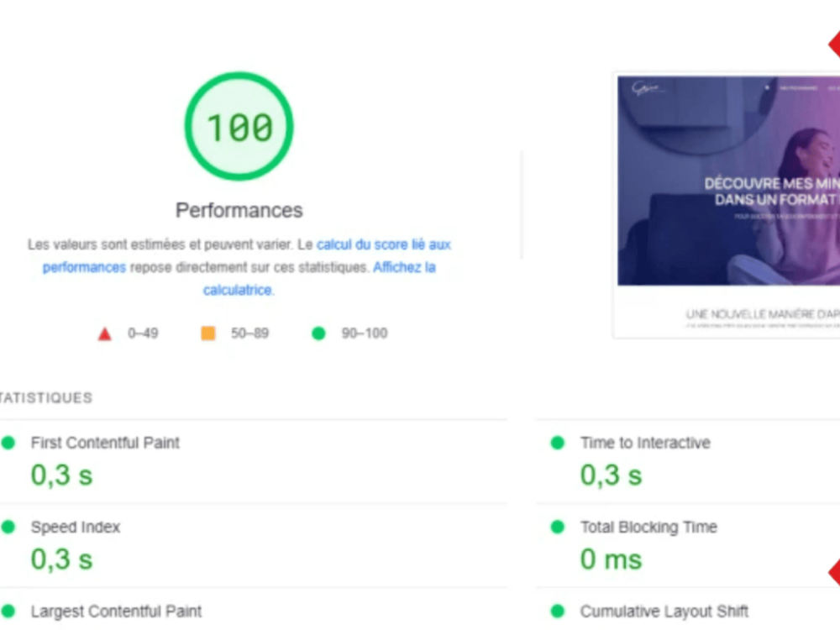Select the 'First Contentful Paint' label

coord(105,443)
